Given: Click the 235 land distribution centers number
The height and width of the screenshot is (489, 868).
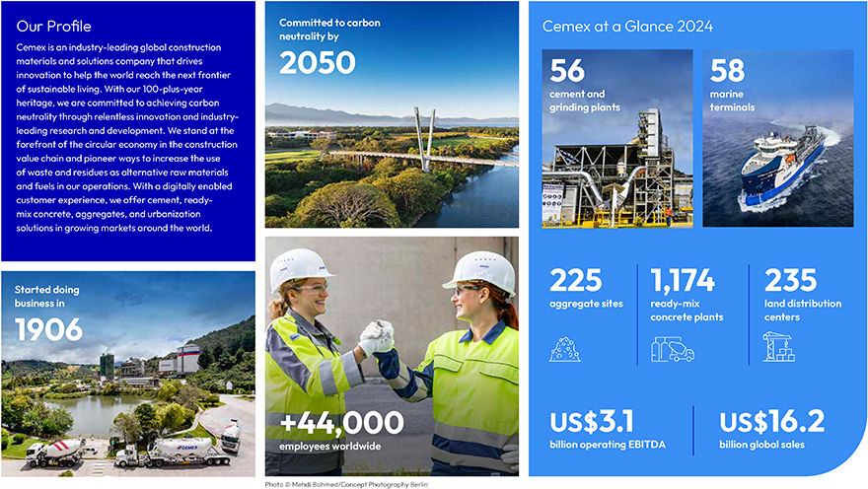Looking at the screenshot, I should point(790,280).
